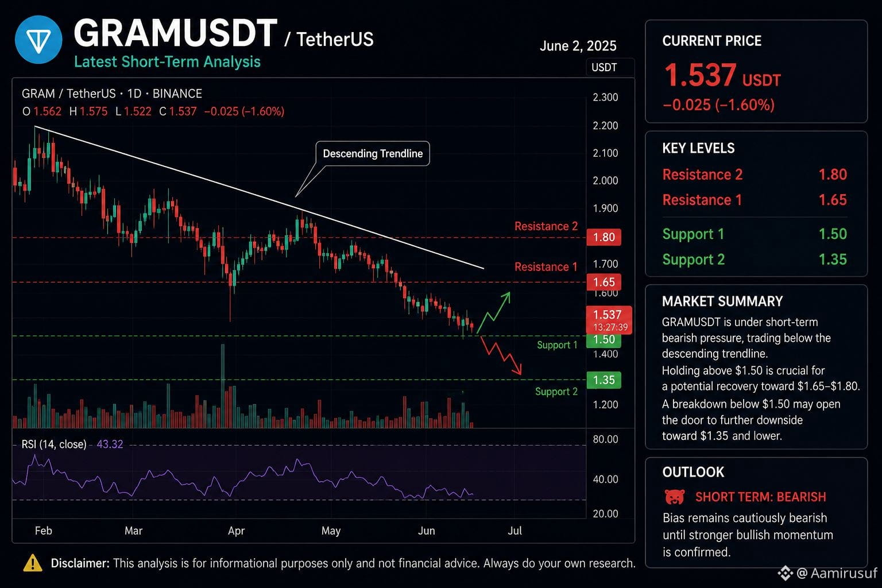Click the SHORT TERM: BEARISH label
Screen dimensions: 882x588
coord(760,497)
